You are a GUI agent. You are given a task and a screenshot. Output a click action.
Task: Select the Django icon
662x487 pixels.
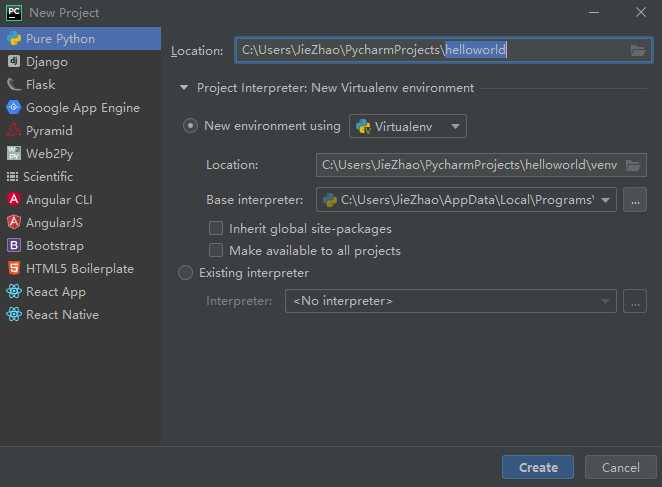click(14, 62)
